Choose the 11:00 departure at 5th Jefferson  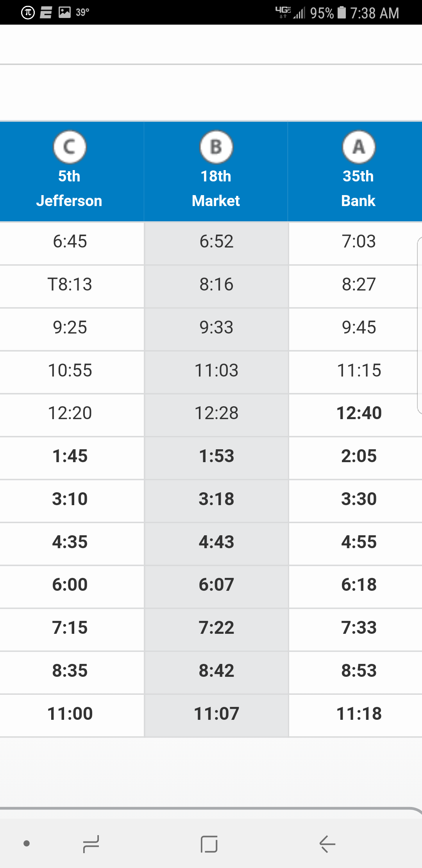(x=70, y=714)
